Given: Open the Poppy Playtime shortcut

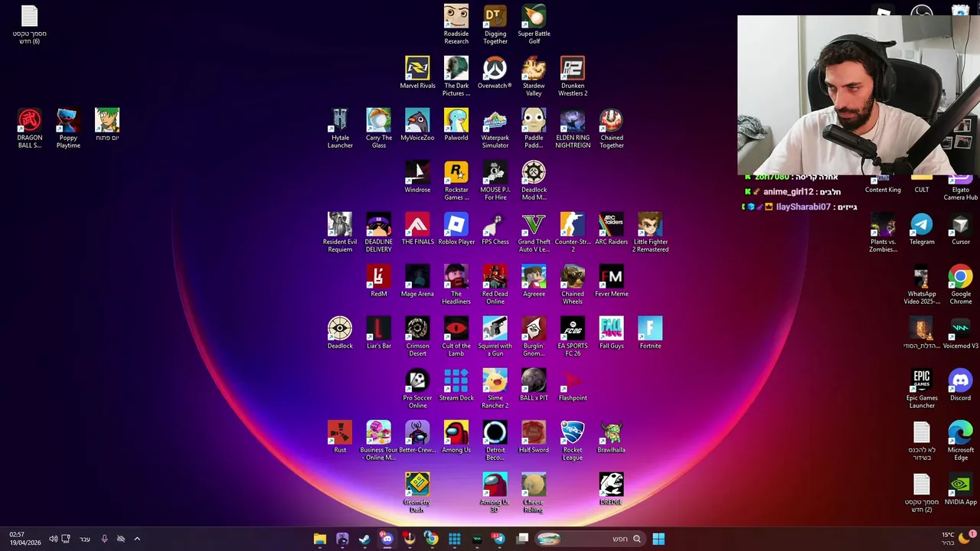Looking at the screenshot, I should tap(68, 129).
